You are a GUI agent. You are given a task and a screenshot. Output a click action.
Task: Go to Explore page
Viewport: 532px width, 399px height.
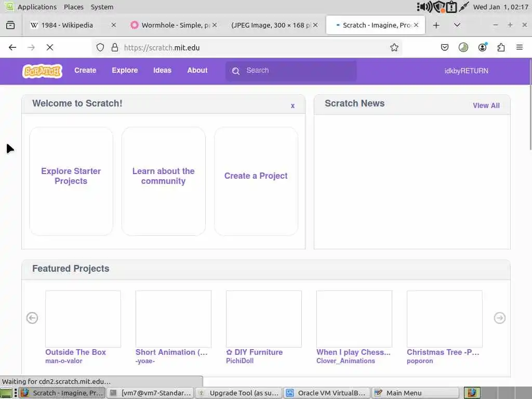click(x=125, y=70)
